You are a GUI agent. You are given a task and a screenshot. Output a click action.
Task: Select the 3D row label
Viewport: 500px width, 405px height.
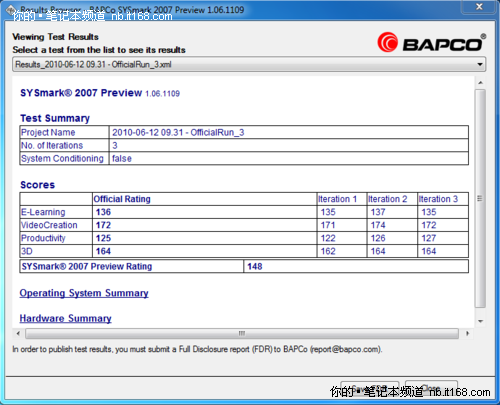point(27,251)
